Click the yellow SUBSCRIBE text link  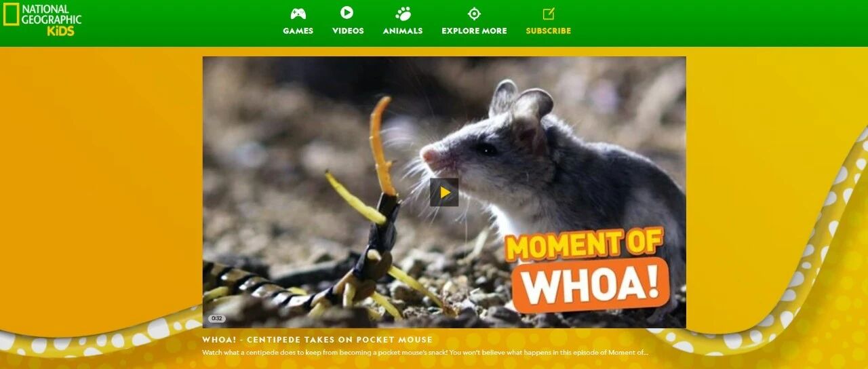tap(549, 31)
